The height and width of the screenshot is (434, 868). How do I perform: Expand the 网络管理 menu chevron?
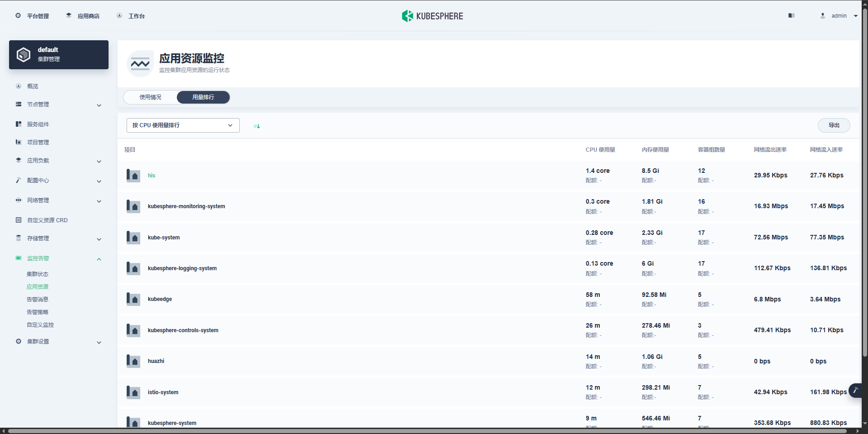[x=99, y=201]
